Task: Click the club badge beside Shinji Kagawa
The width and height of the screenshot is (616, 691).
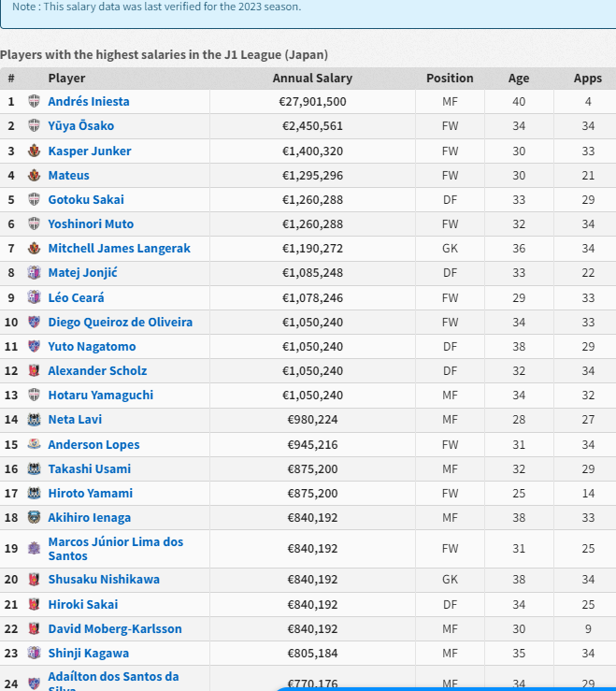Action: coord(35,654)
